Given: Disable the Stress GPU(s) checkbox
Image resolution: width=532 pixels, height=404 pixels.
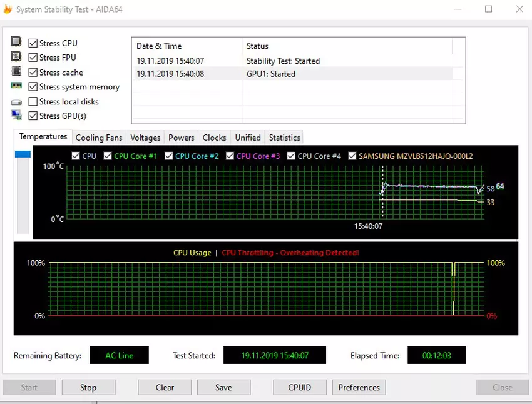Looking at the screenshot, I should (x=33, y=116).
